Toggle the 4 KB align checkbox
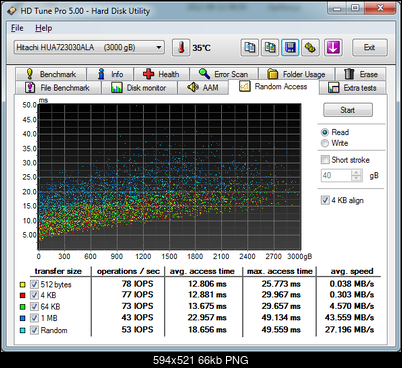This screenshot has width=402, height=368. tap(325, 200)
